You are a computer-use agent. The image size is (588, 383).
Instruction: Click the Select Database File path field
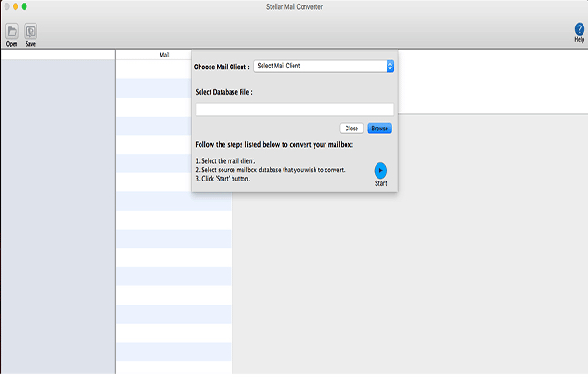coord(294,109)
